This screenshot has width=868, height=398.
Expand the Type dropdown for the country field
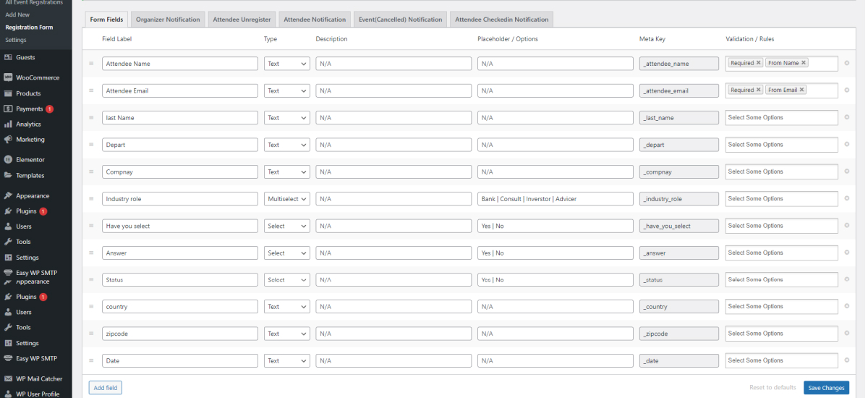point(286,307)
